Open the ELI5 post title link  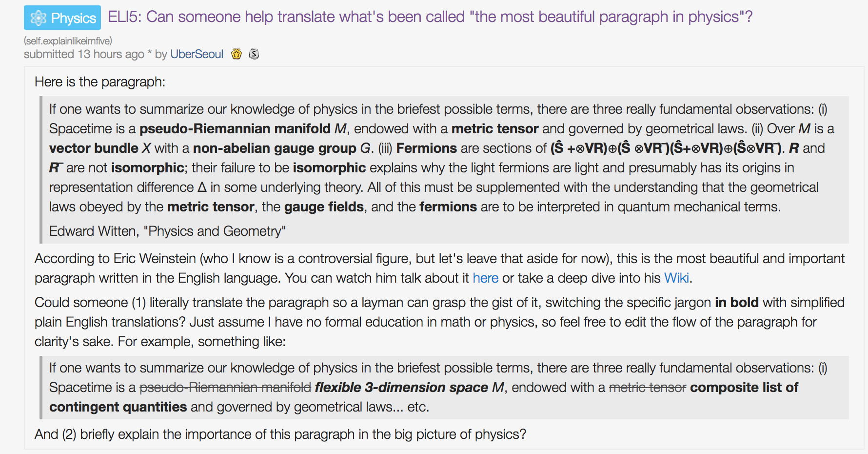tap(430, 17)
